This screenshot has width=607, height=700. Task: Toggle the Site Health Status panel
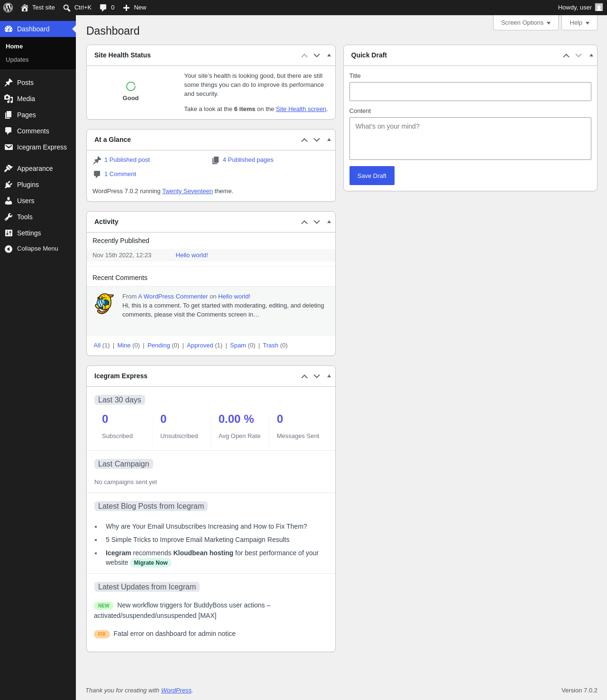tap(329, 56)
